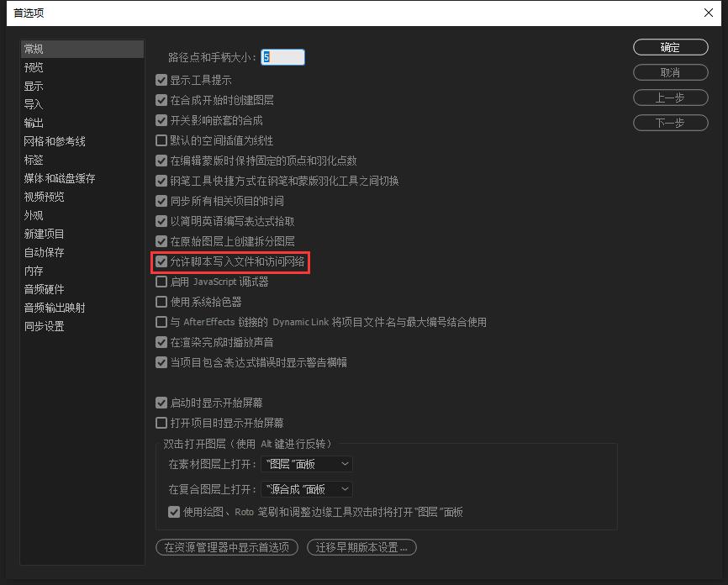
Task: Enable 默认的空间插值为线性
Action: 161,140
